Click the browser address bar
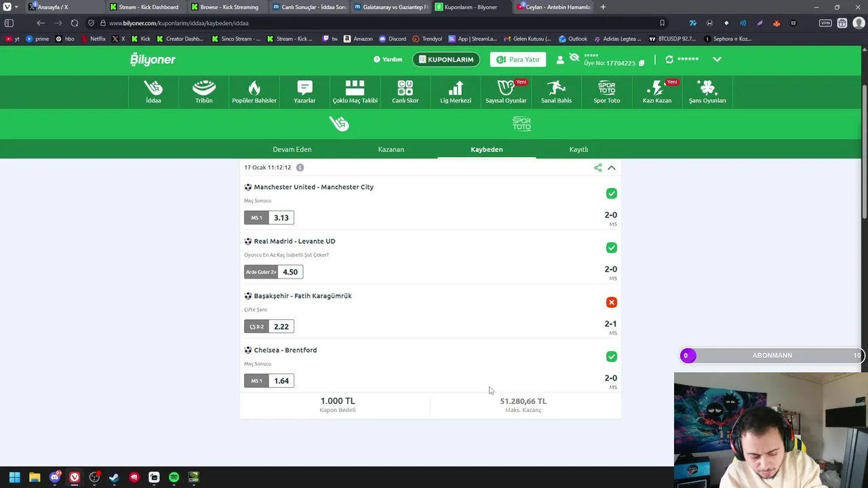The image size is (868, 488). [380, 23]
